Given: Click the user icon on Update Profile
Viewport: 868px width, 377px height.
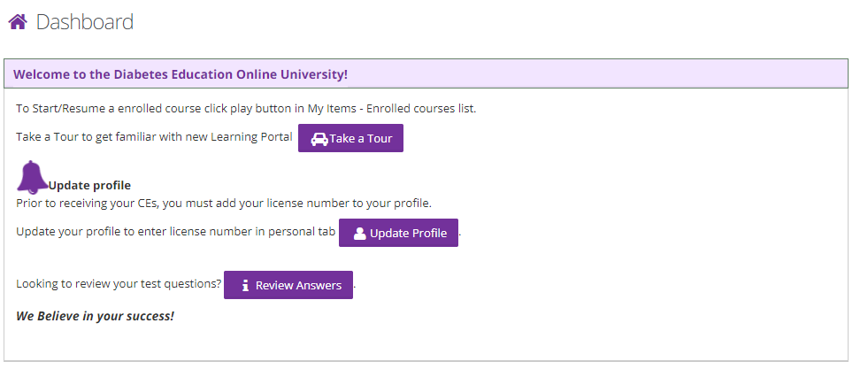Looking at the screenshot, I should coord(360,234).
